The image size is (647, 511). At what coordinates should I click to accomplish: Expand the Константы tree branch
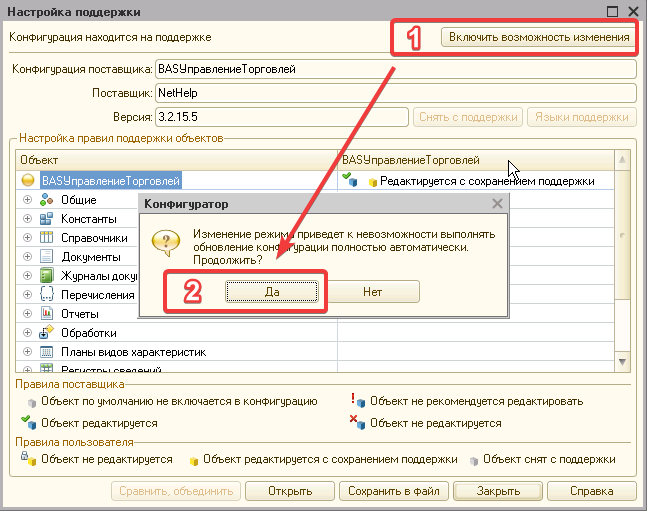[x=27, y=219]
